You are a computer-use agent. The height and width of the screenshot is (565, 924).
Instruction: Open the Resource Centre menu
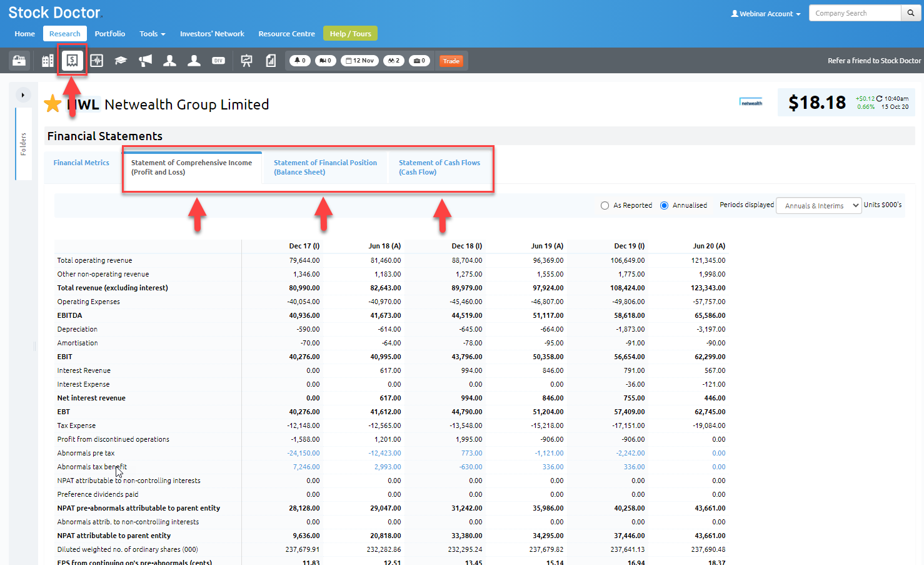[x=286, y=34]
